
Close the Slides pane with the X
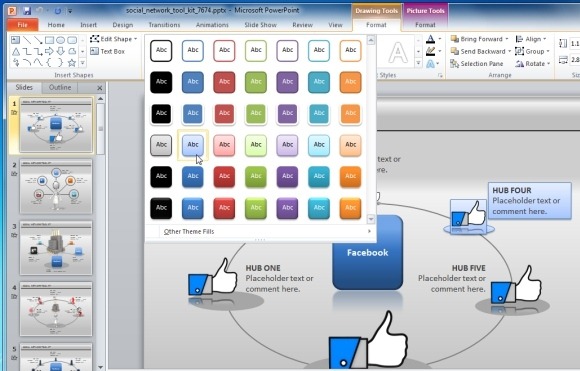99,88
